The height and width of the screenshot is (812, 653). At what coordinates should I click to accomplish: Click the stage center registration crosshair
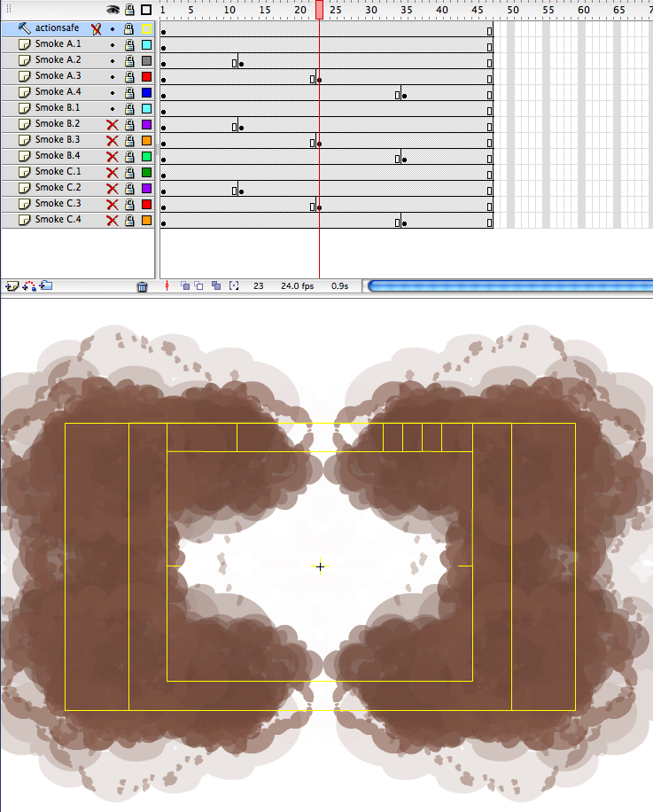(320, 566)
